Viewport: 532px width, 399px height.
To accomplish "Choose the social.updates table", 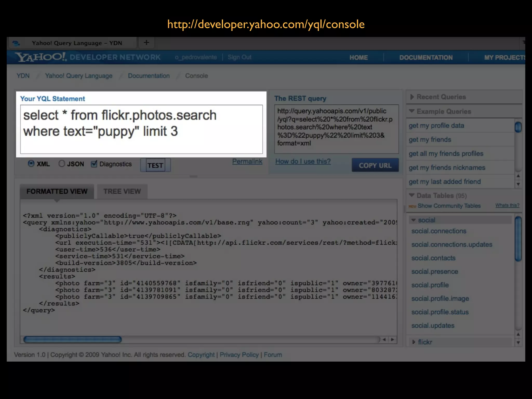I will [x=433, y=325].
